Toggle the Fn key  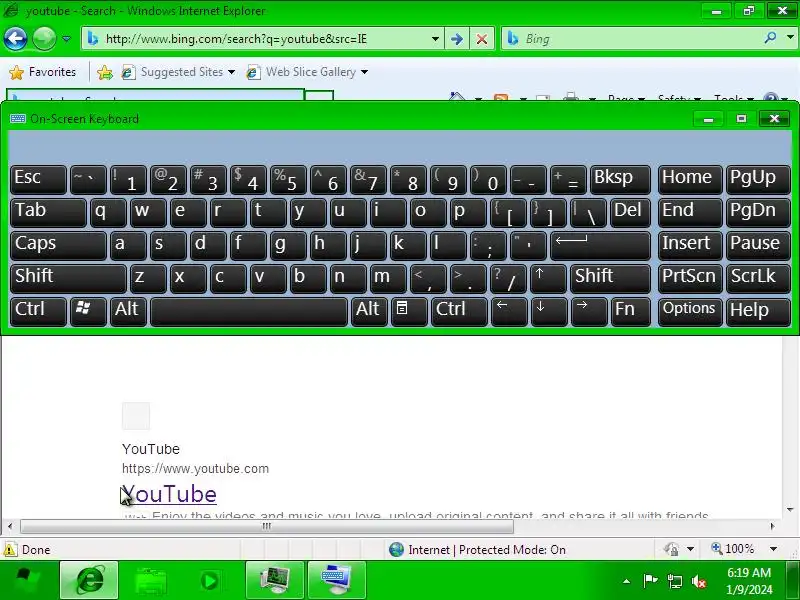631,311
